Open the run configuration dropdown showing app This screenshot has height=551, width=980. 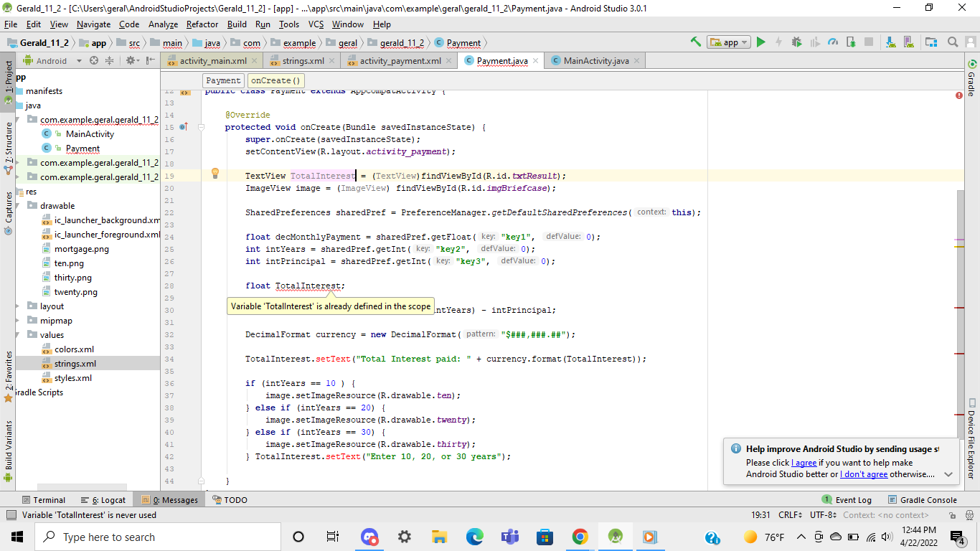(727, 42)
